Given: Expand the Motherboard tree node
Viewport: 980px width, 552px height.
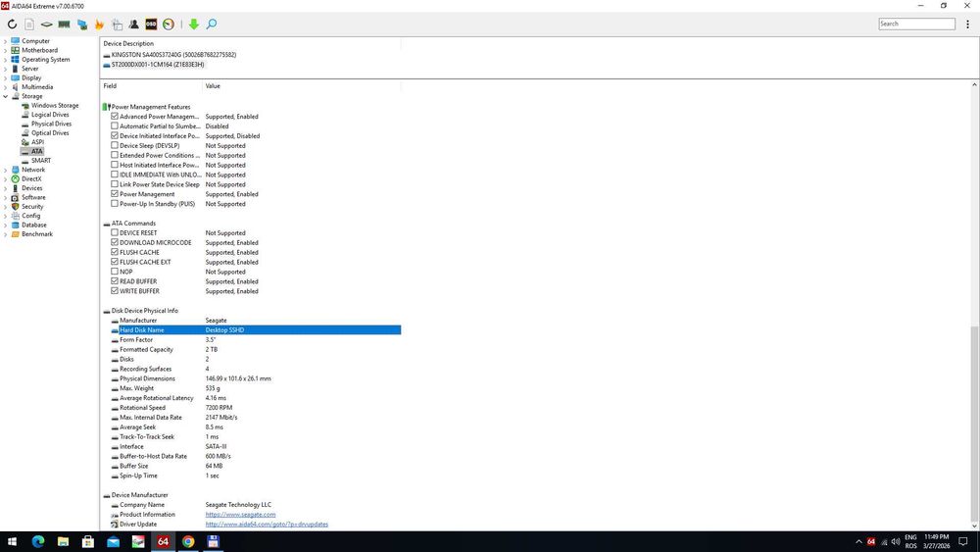Looking at the screenshot, I should point(6,50).
